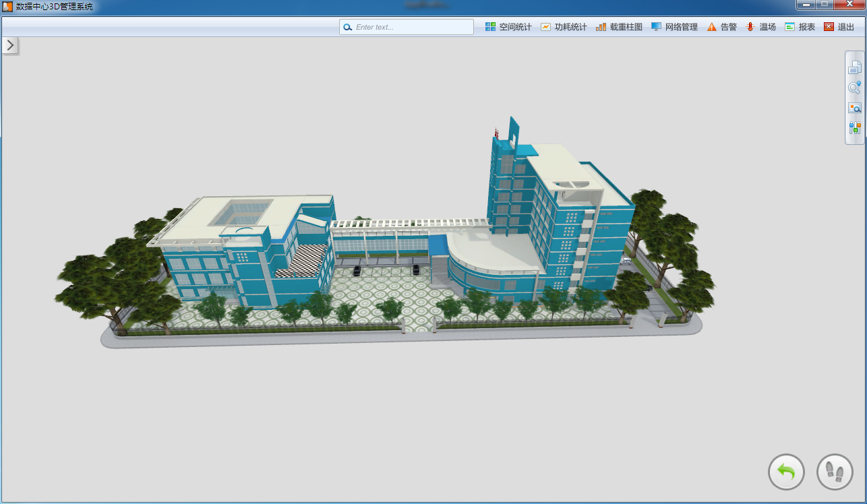Click the image inspect icon in right toolbar
The width and height of the screenshot is (867, 504).
[x=855, y=108]
